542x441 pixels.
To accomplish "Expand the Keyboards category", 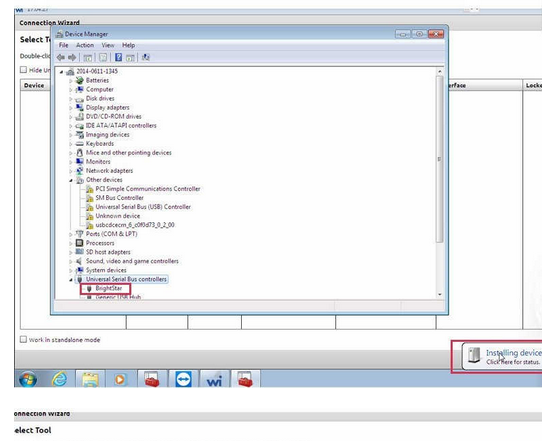I will (71, 144).
